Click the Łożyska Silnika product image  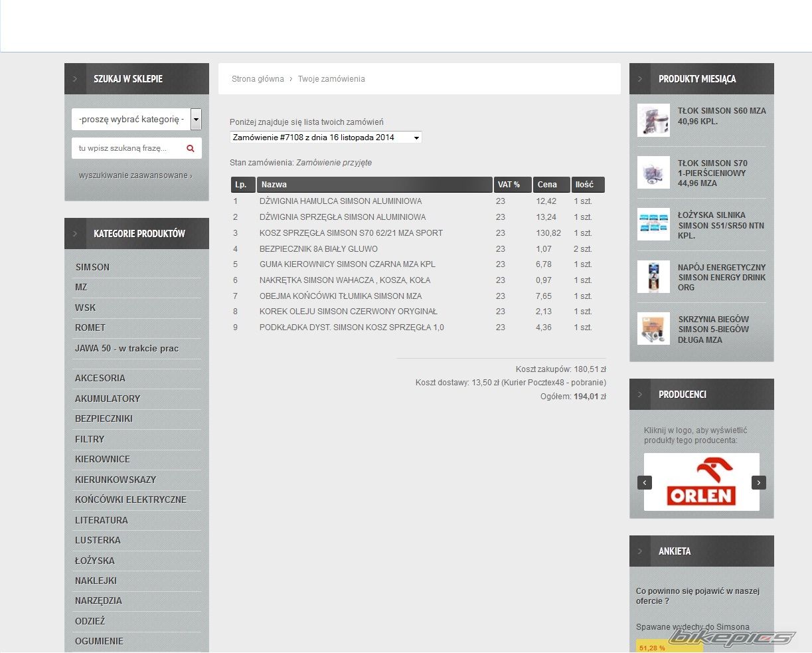pyautogui.click(x=653, y=225)
